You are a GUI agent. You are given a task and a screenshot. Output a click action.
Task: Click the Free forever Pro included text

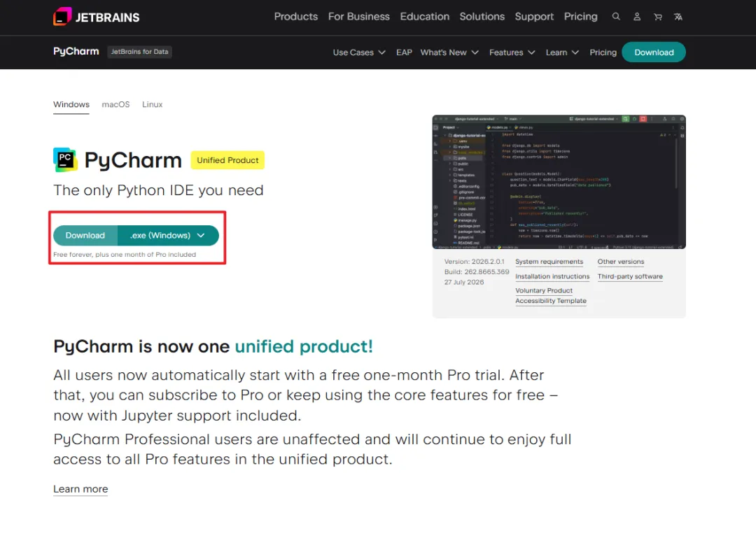[x=125, y=255]
